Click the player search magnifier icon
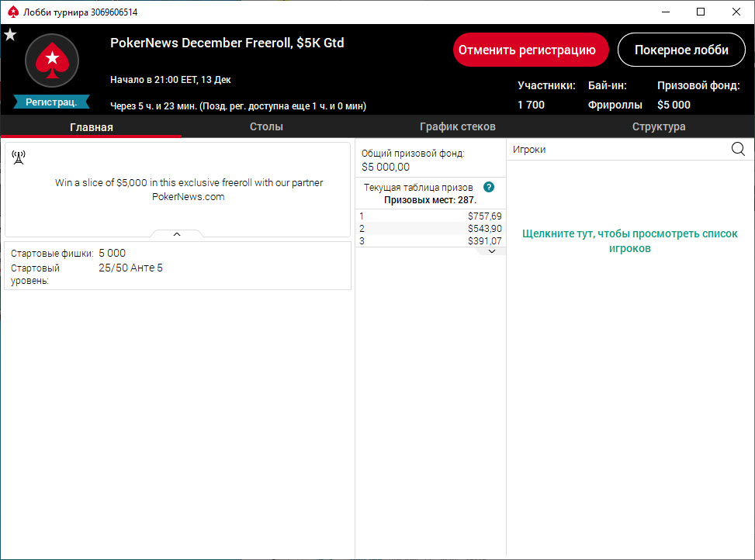This screenshot has height=560, width=755. pyautogui.click(x=738, y=149)
